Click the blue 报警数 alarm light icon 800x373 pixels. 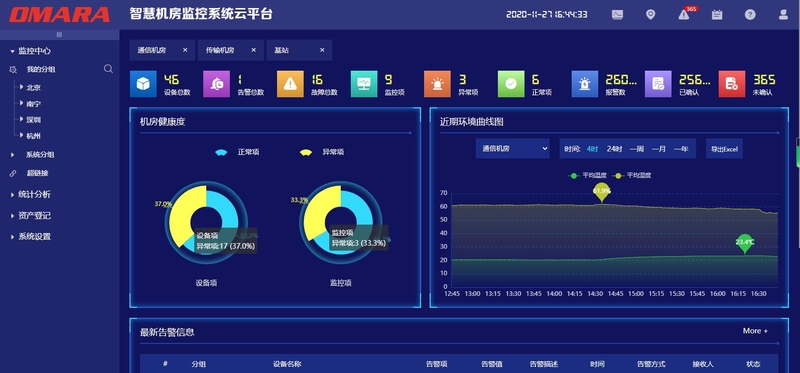click(585, 84)
